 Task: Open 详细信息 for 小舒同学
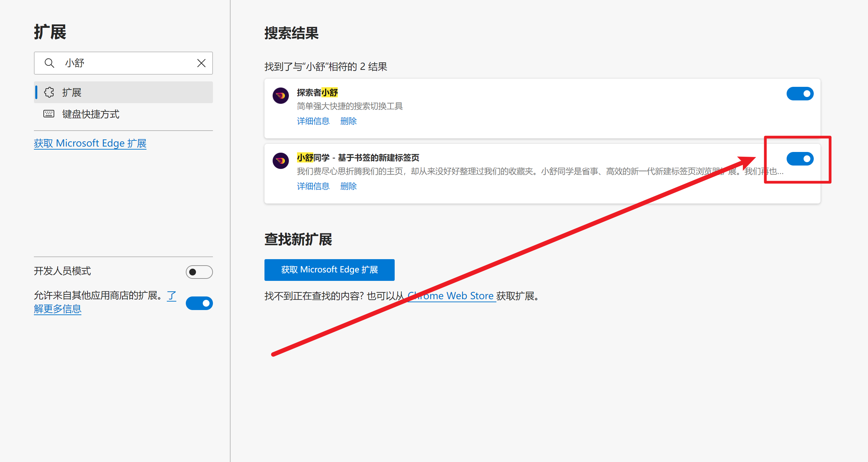pyautogui.click(x=313, y=186)
